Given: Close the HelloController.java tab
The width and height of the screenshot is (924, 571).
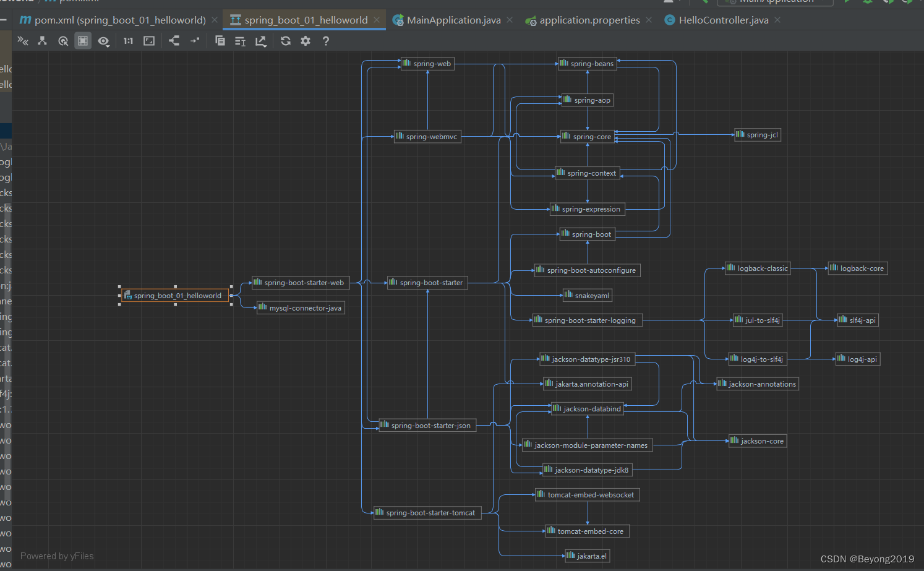Looking at the screenshot, I should coord(777,20).
